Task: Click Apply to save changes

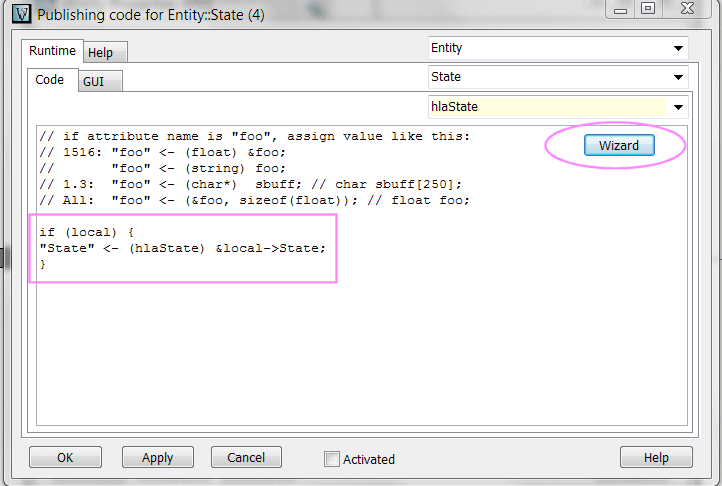Action: [157, 458]
